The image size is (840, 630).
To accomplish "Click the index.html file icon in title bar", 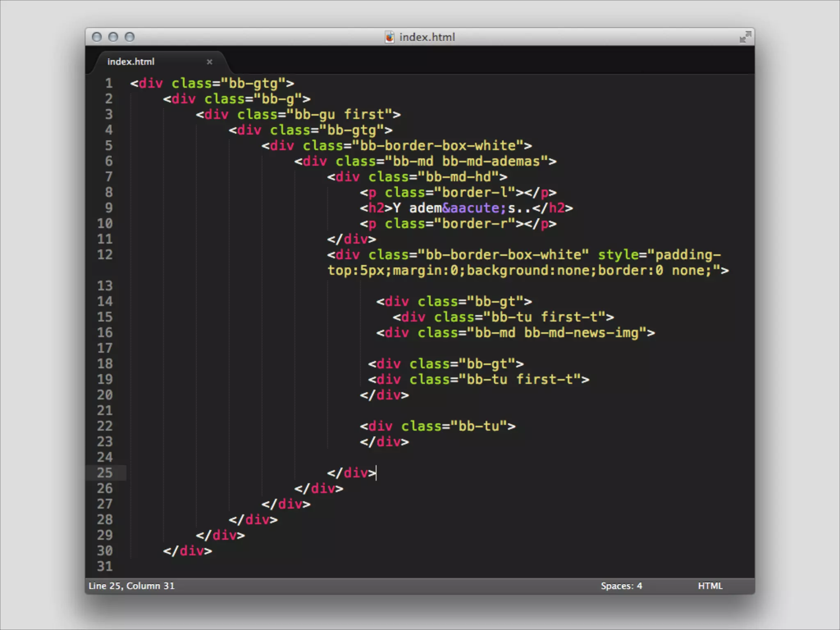I will 389,37.
